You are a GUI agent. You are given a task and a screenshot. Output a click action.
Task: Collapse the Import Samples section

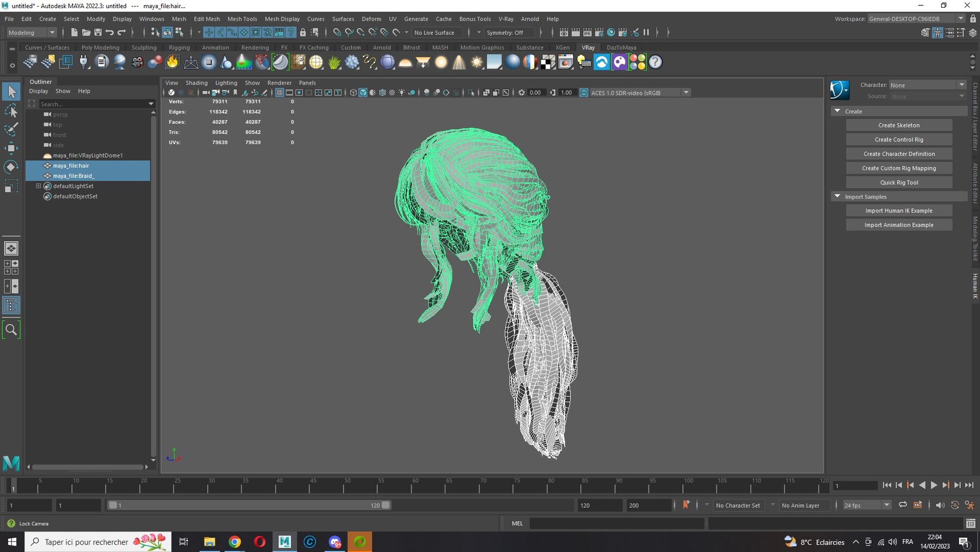[x=837, y=196]
